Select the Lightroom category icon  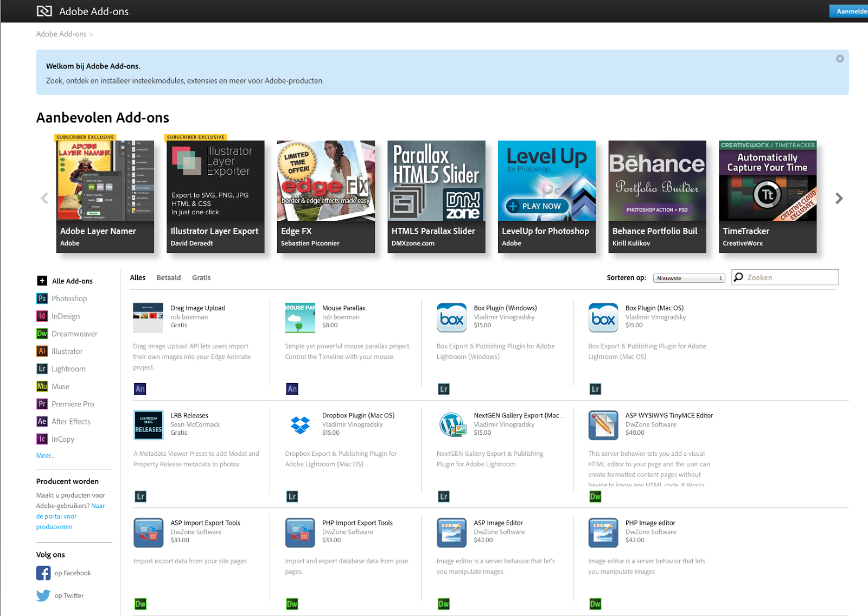point(42,369)
